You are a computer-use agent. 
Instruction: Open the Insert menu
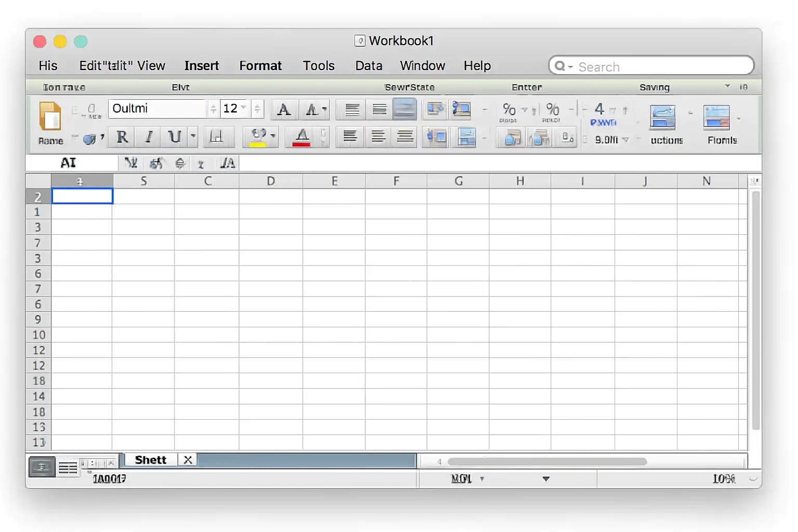pyautogui.click(x=202, y=66)
